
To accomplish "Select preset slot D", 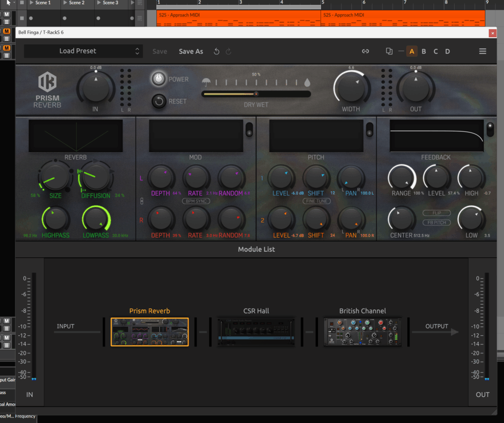I will pyautogui.click(x=448, y=51).
